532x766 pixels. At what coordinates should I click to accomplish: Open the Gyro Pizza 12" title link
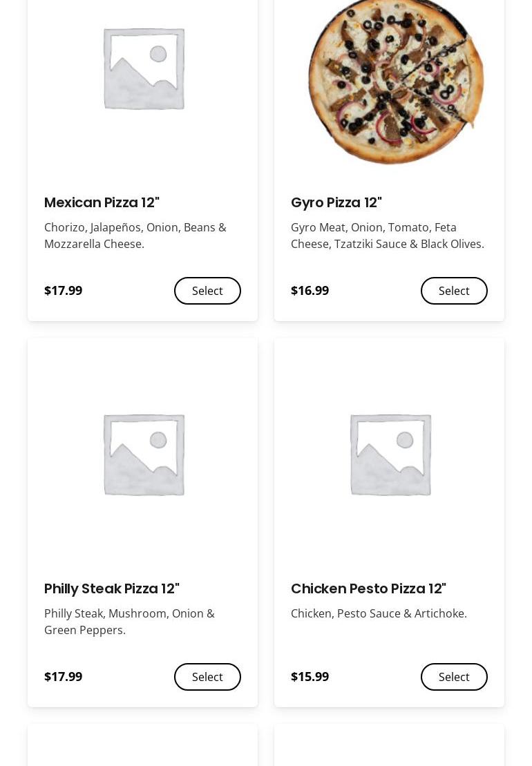(336, 202)
